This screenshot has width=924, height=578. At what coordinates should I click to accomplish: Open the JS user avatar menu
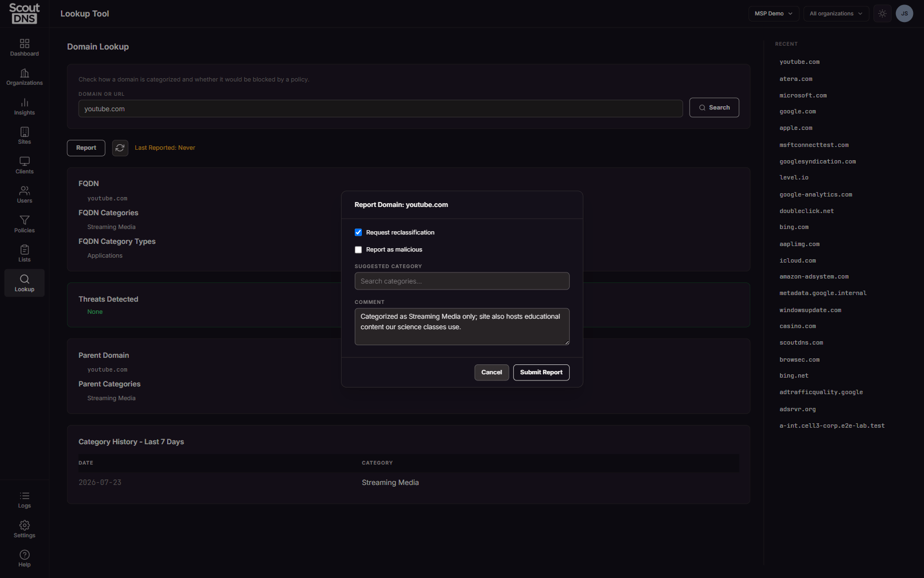pos(904,13)
